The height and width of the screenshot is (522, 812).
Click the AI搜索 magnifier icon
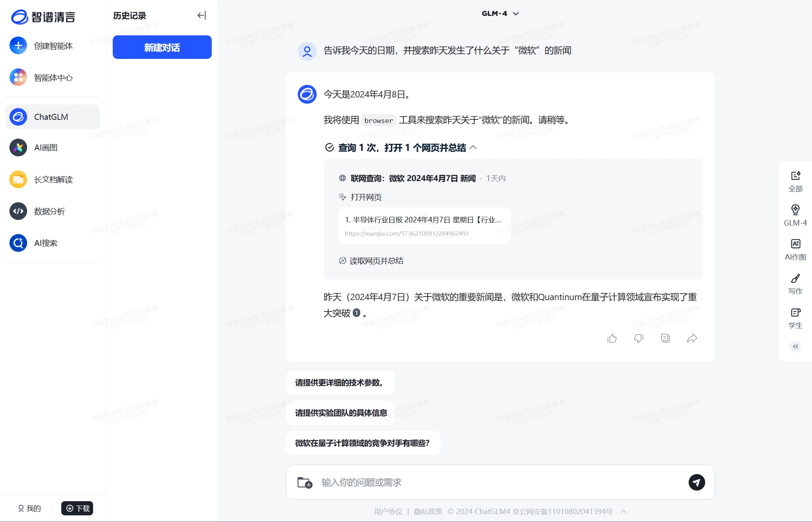18,243
